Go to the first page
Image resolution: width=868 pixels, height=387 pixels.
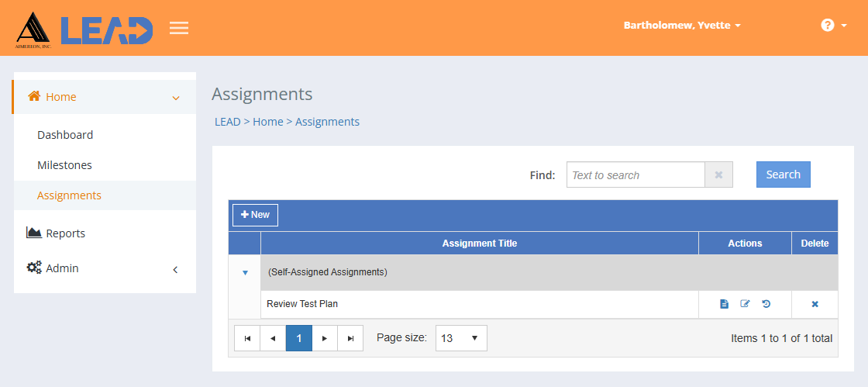247,338
